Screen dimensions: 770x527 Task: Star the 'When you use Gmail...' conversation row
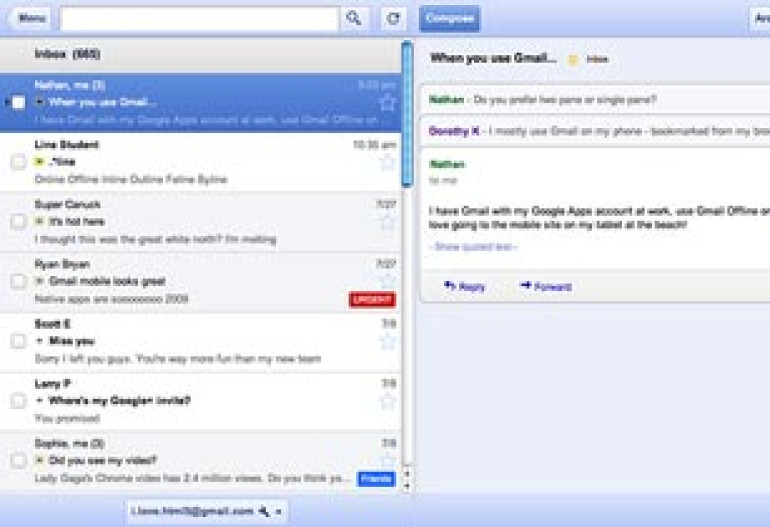(x=387, y=103)
